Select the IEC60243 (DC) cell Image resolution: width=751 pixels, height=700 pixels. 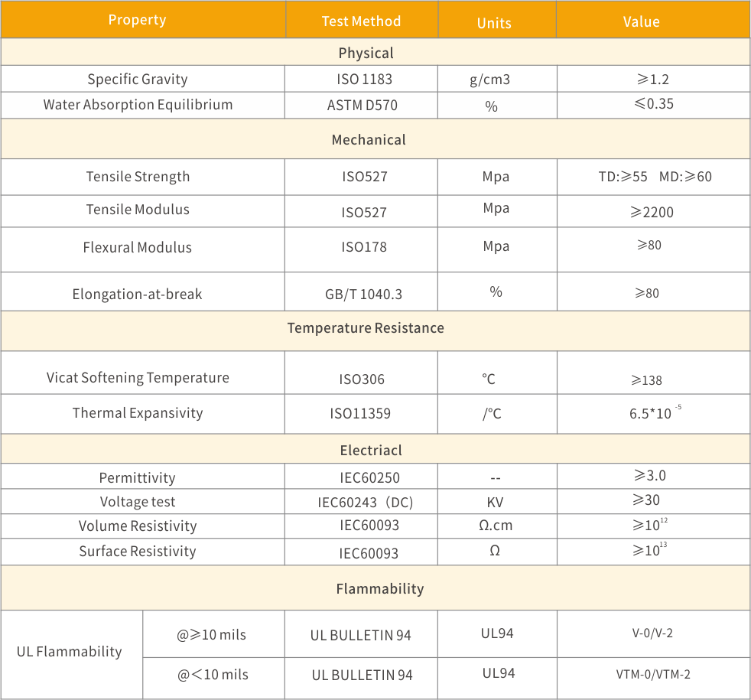tap(366, 503)
